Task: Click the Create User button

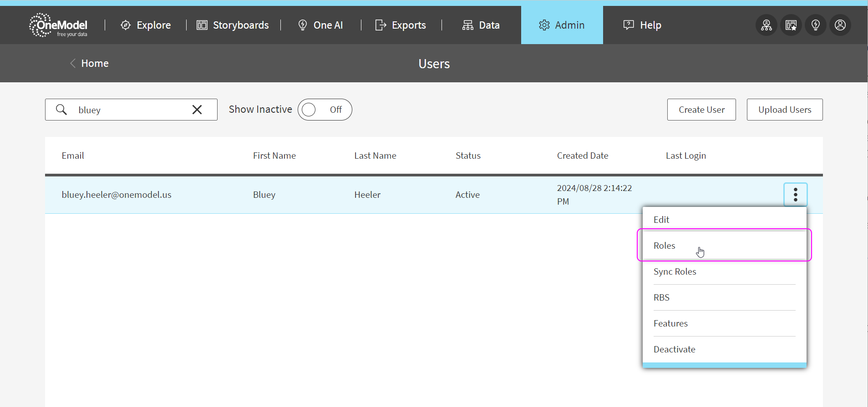Action: click(x=701, y=110)
